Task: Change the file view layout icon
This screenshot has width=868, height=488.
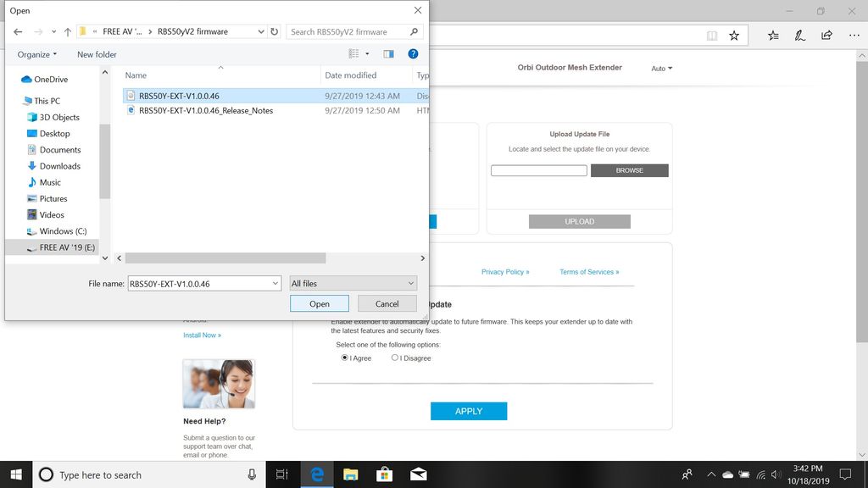Action: [x=353, y=53]
